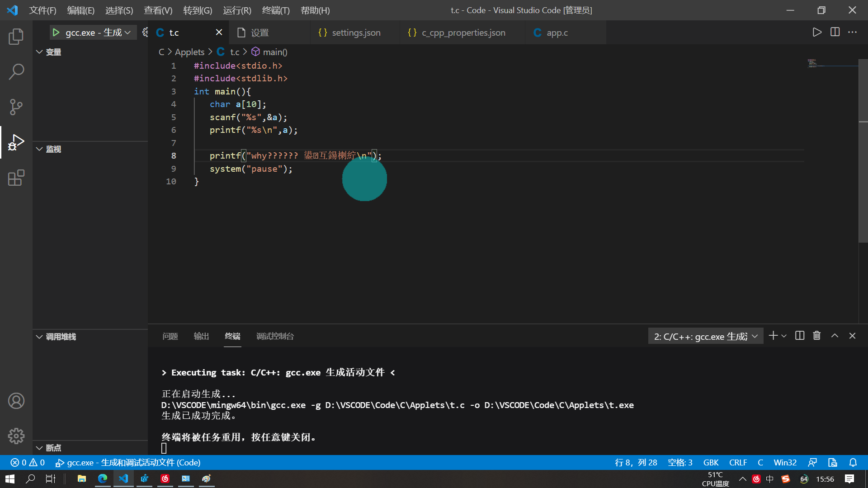Click the GBK encoding indicator
This screenshot has height=488, width=868.
711,462
